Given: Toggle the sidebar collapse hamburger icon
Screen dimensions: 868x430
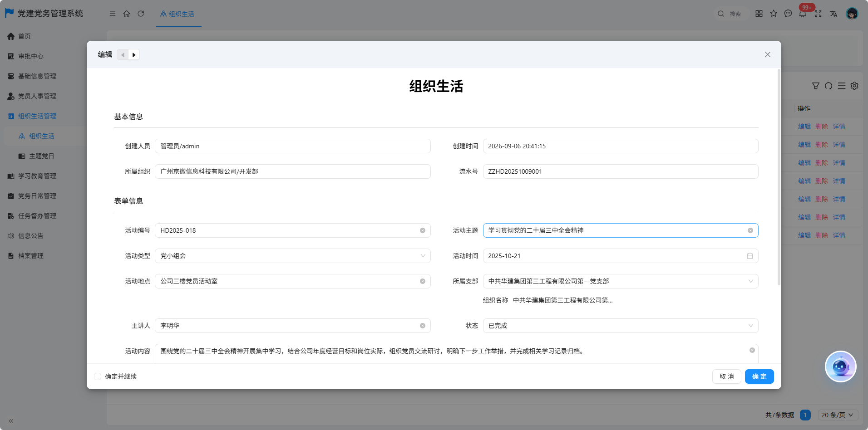Looking at the screenshot, I should click(113, 14).
